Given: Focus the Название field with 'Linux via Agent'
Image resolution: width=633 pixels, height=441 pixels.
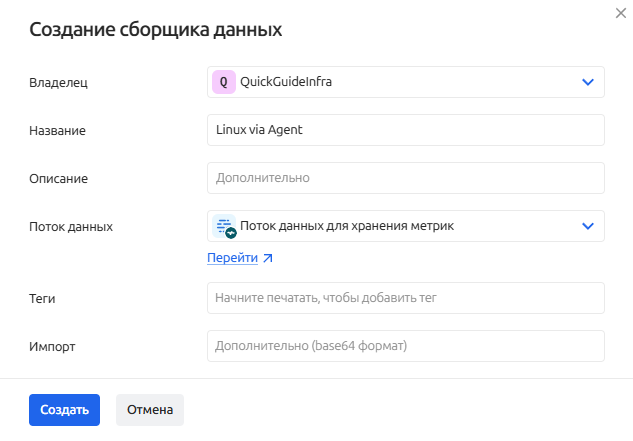Looking at the screenshot, I should [x=405, y=130].
